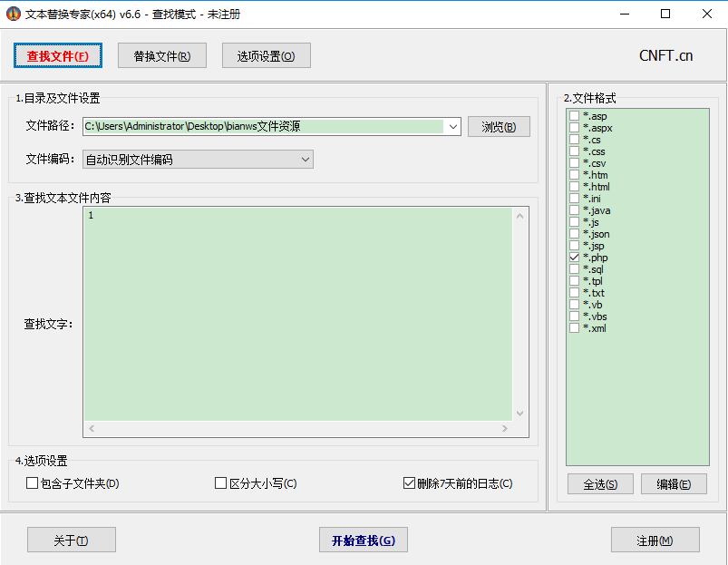Switch to 替换文件(R) mode
Viewport: 728px width, 565px height.
pos(161,55)
